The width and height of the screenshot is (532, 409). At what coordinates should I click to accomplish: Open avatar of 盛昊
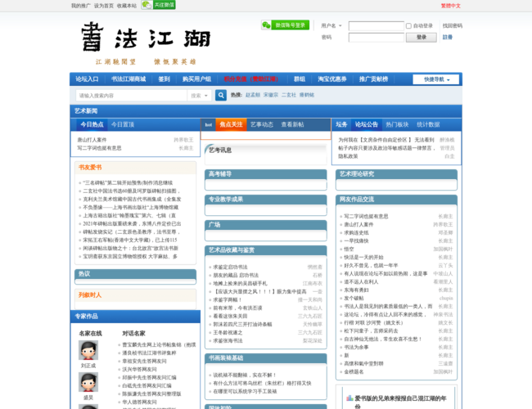[88, 382]
